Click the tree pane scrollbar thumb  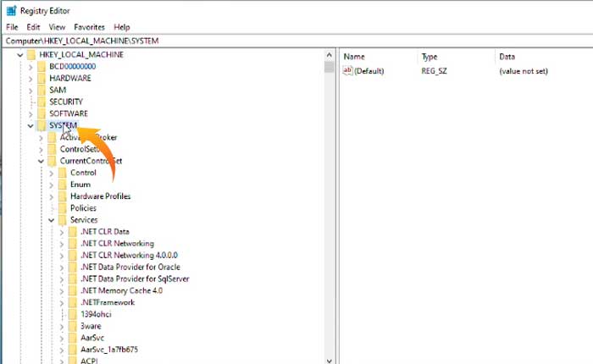329,67
